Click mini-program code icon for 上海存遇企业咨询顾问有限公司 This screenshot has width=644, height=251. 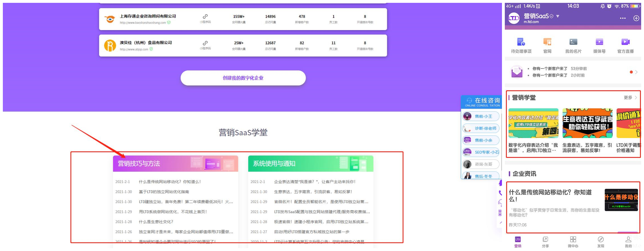(x=205, y=17)
